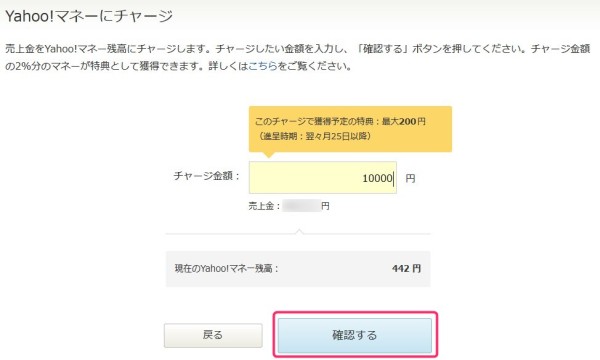This screenshot has height=360, width=600.
Task: Place cursor on the 10000 entered value
Action: pyautogui.click(x=377, y=178)
